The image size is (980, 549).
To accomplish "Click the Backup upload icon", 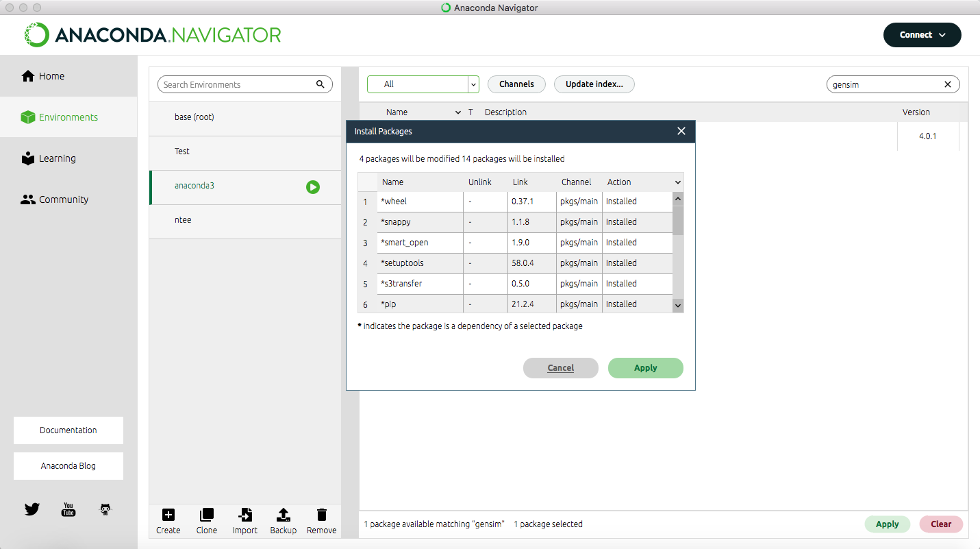I will pyautogui.click(x=284, y=515).
